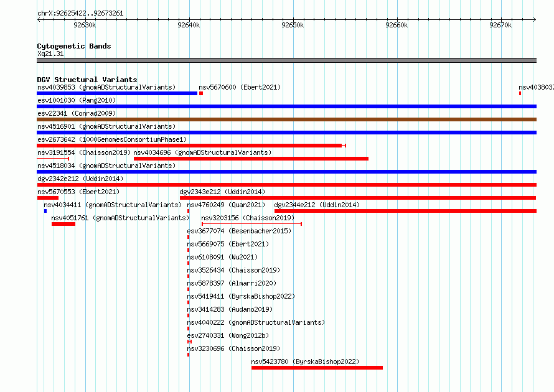Click the blue nsv4516901 variant bar
The width and height of the screenshot is (554, 392).
tap(286, 133)
